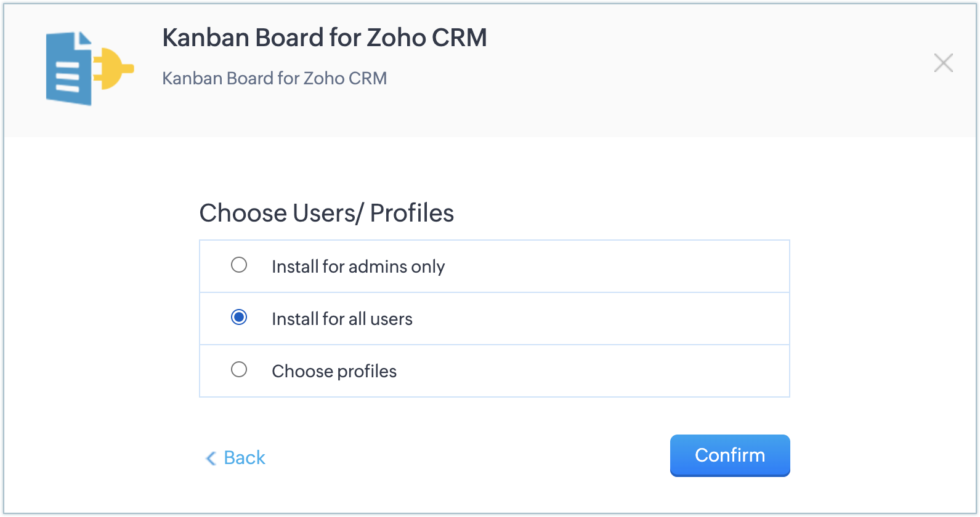This screenshot has height=517, width=980.
Task: Select the "Choose profiles" radio button
Action: click(x=239, y=370)
